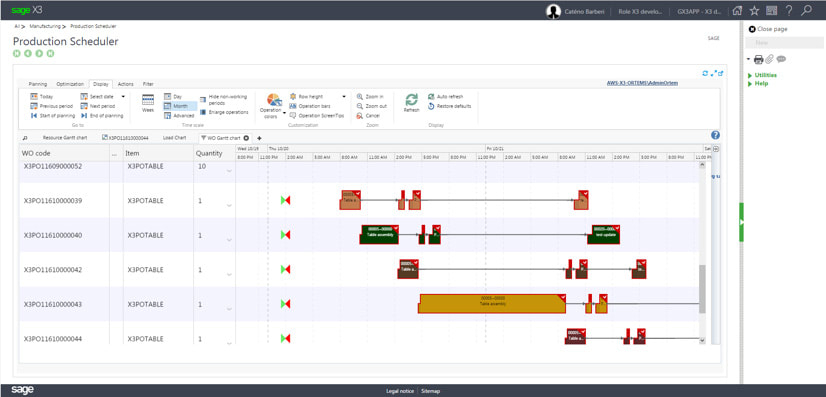The width and height of the screenshot is (826, 397).
Task: Open help question mark in top bar
Action: (x=789, y=11)
